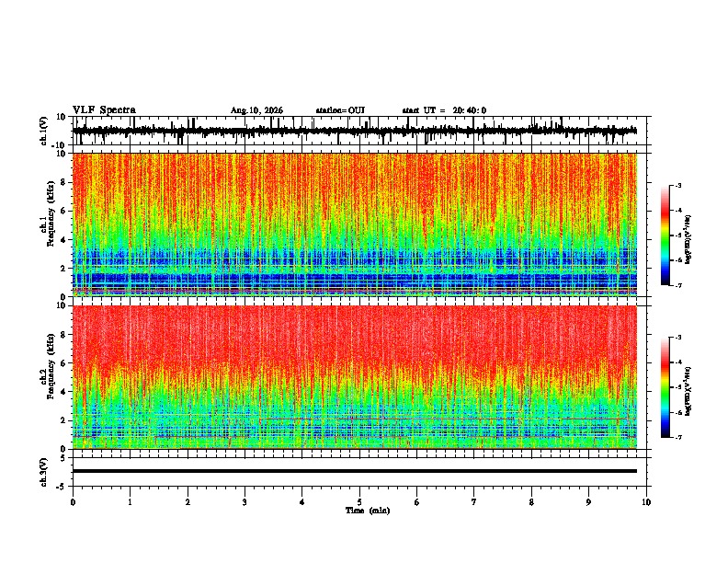728x563 pixels.
Task: Click the ch.1 waveform trace panel
Action: tap(359, 131)
